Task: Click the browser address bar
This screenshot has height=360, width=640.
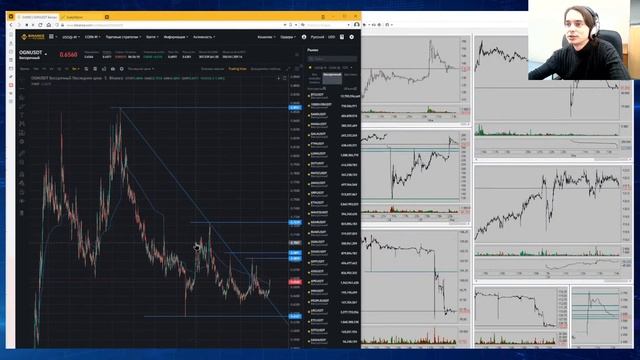Action: [171, 25]
